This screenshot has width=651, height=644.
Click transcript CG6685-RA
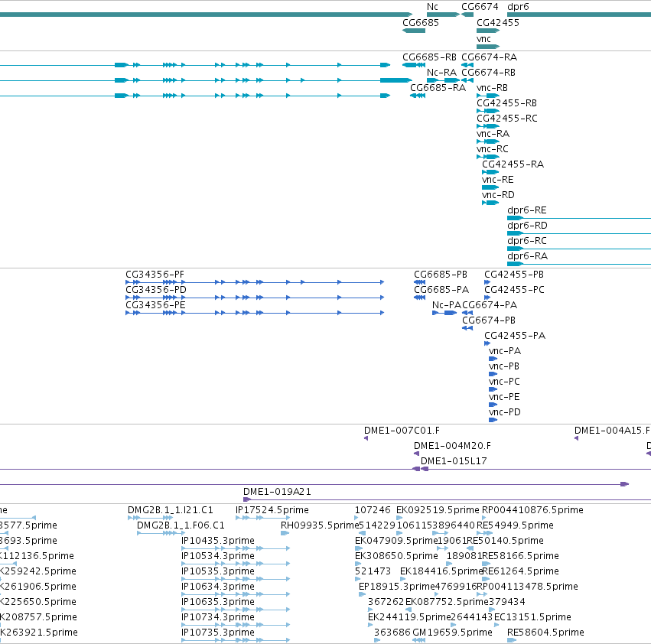[438, 88]
